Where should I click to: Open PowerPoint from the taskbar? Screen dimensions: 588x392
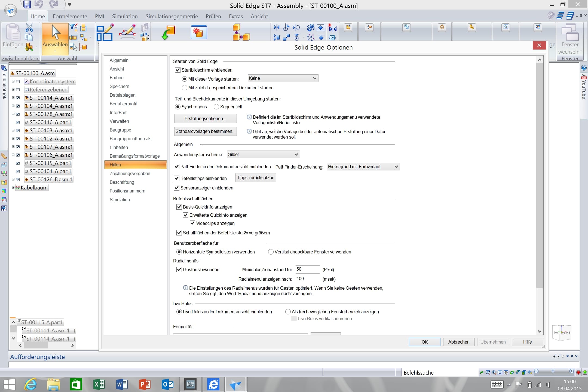(x=145, y=384)
